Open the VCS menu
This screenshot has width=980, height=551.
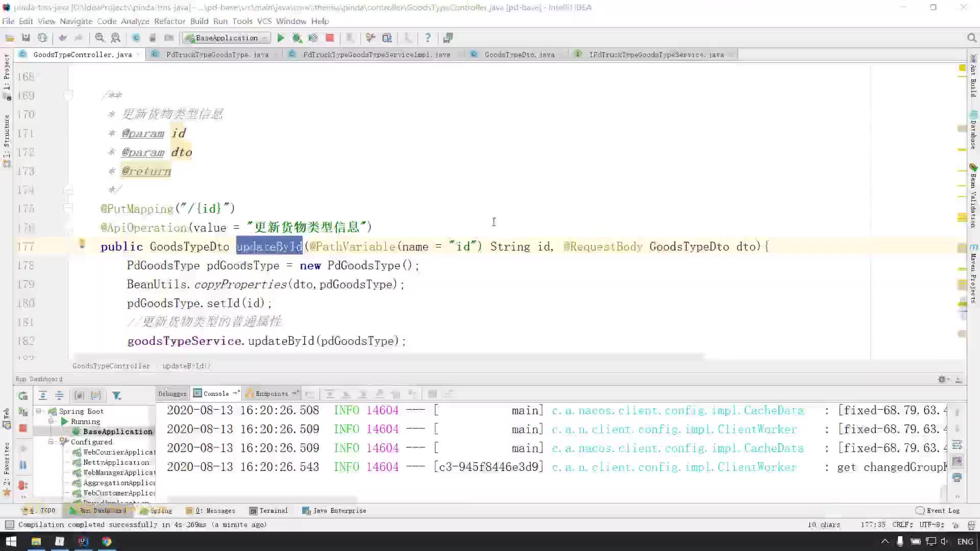[264, 21]
